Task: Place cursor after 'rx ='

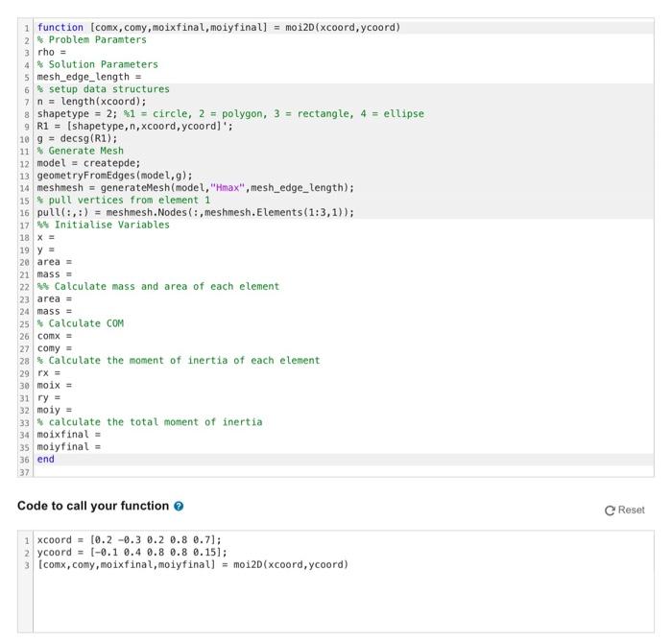Action: 62,372
